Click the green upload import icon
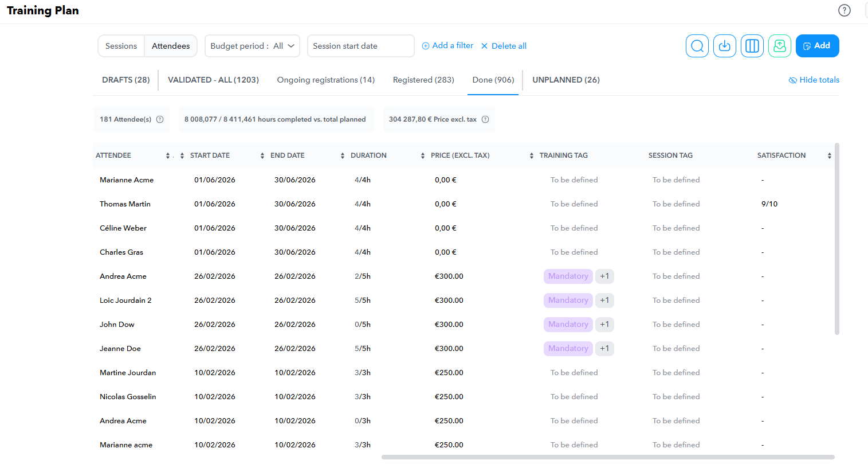 point(779,46)
